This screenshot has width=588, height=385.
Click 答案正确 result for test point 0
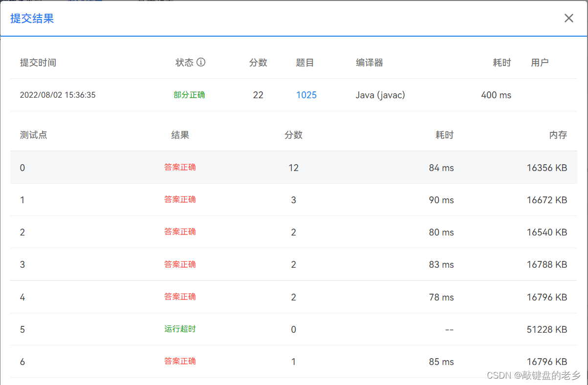[x=180, y=167]
